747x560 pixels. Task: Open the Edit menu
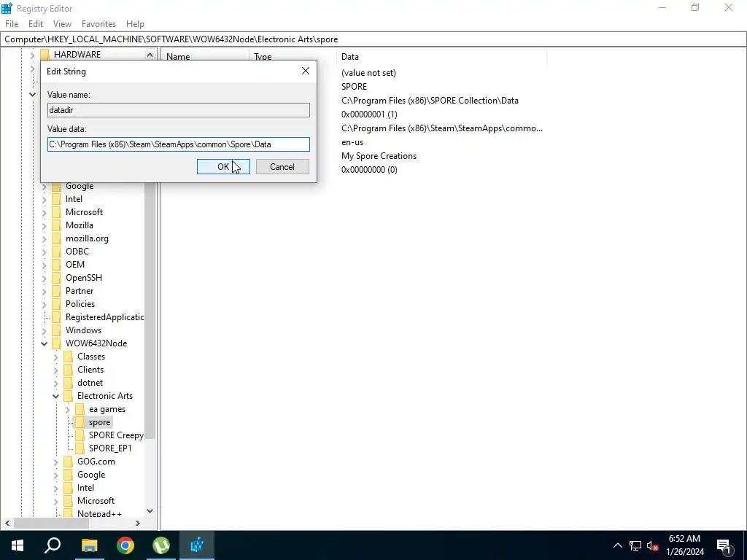tap(36, 24)
